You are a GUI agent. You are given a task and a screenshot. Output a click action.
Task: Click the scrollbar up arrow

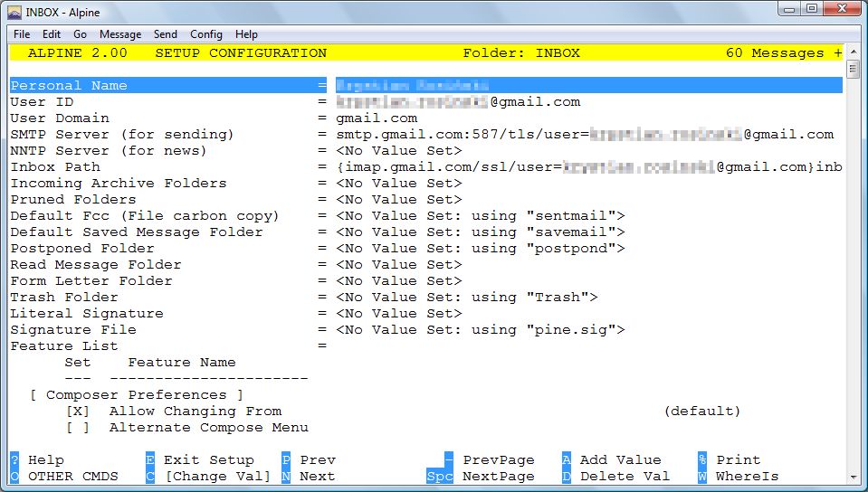point(853,52)
